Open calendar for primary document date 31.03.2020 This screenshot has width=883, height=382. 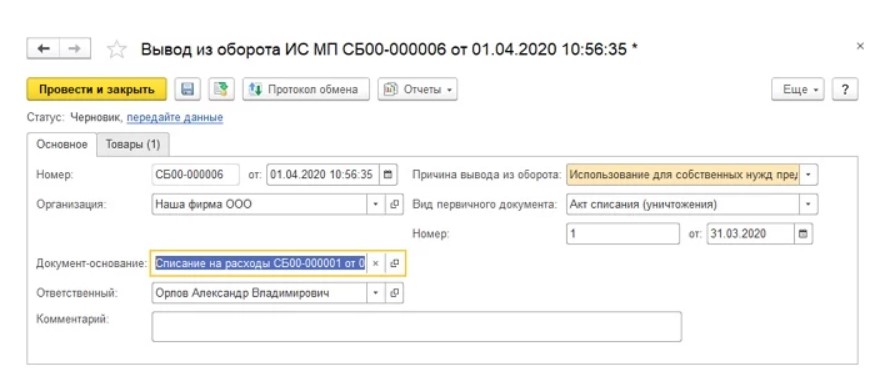[x=802, y=234]
